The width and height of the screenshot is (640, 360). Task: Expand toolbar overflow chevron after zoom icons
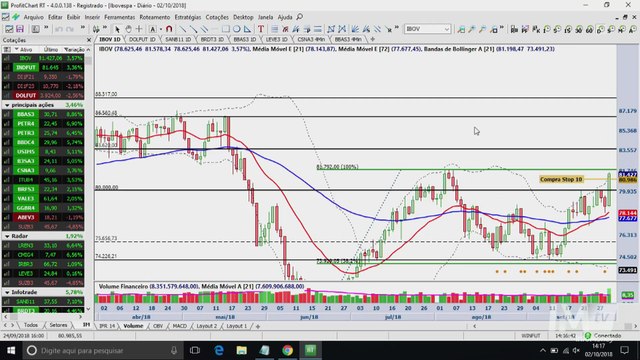pyautogui.click(x=502, y=28)
